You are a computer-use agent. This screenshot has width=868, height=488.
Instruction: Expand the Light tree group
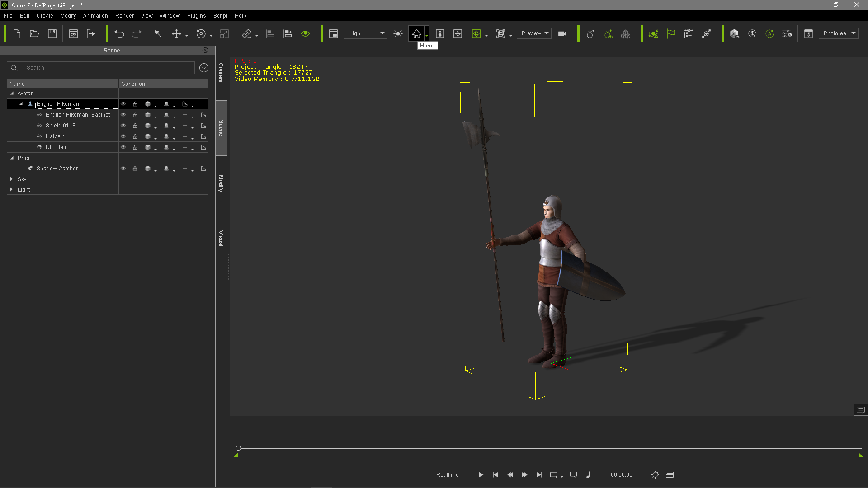11,190
